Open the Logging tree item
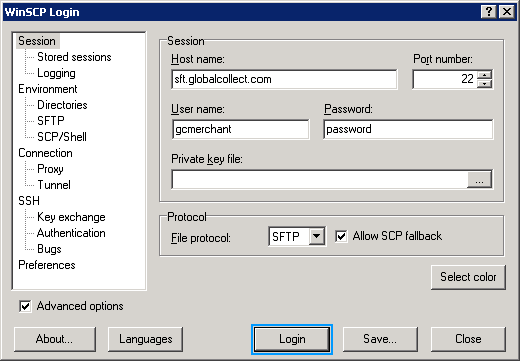The height and width of the screenshot is (361, 520). click(56, 73)
